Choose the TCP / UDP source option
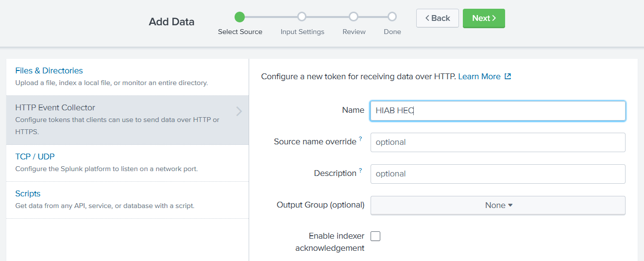 tap(35, 157)
